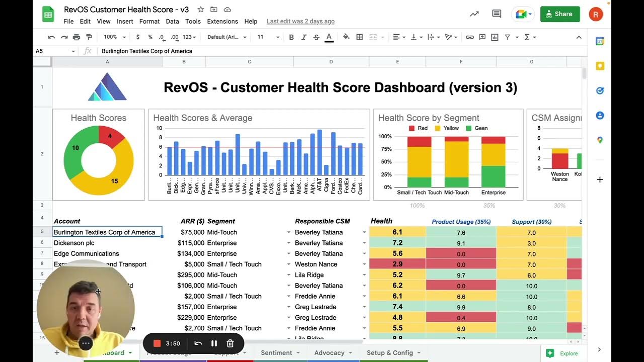Open the more formats 123 dropdown
This screenshot has height=362, width=644.
pyautogui.click(x=189, y=37)
